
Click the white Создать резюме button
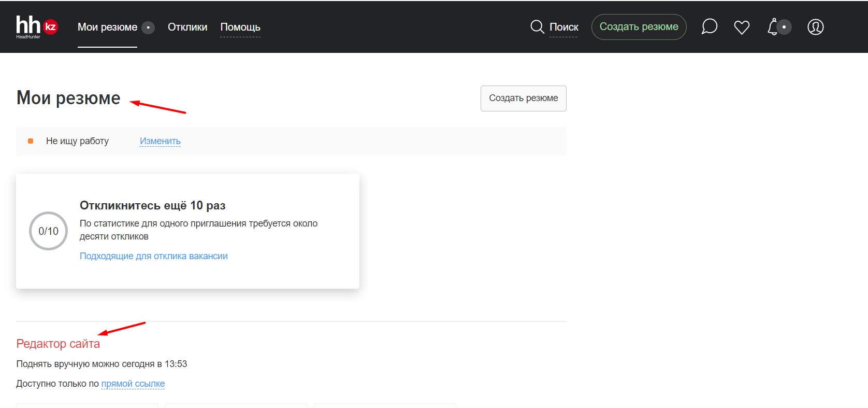click(x=523, y=98)
